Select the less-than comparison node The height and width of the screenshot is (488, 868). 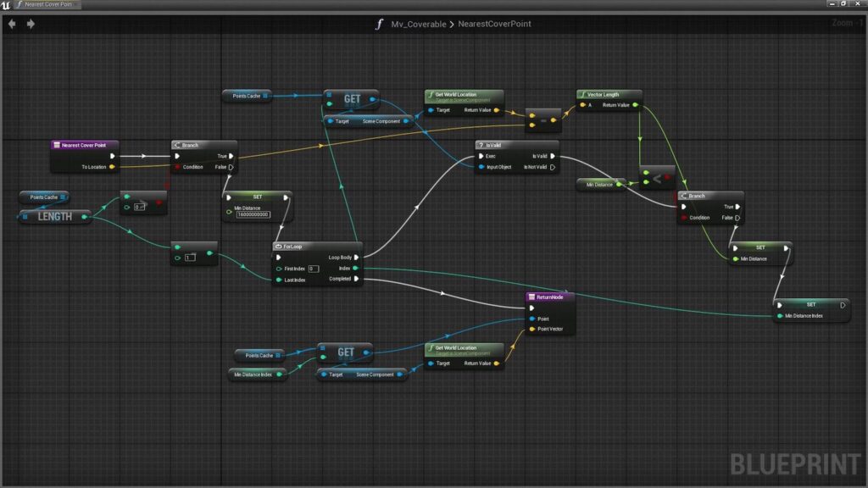(x=657, y=178)
